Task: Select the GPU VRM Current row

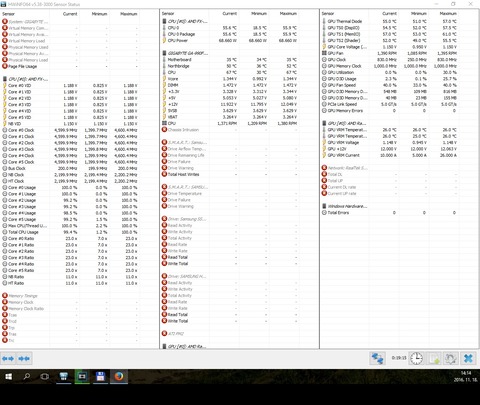Action: pos(390,155)
